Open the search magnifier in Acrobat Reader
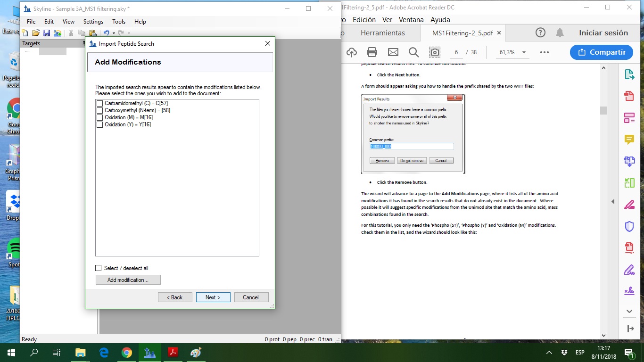Viewport: 644px width, 362px height. pos(413,52)
